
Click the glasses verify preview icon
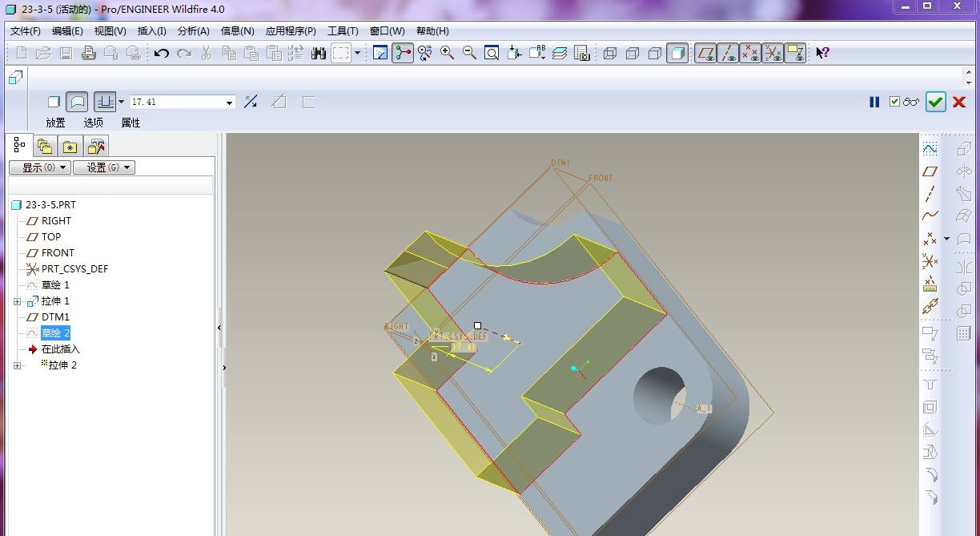click(x=911, y=102)
